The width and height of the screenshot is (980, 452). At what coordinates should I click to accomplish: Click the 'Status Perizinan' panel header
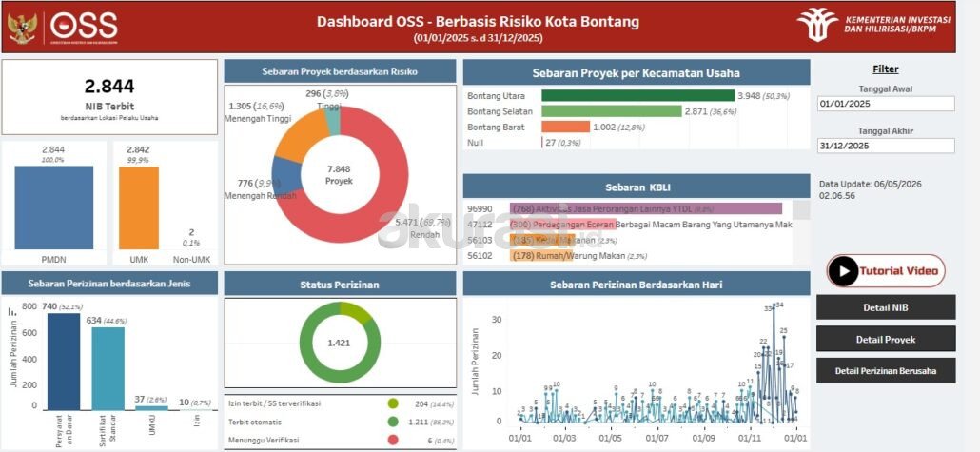click(340, 285)
